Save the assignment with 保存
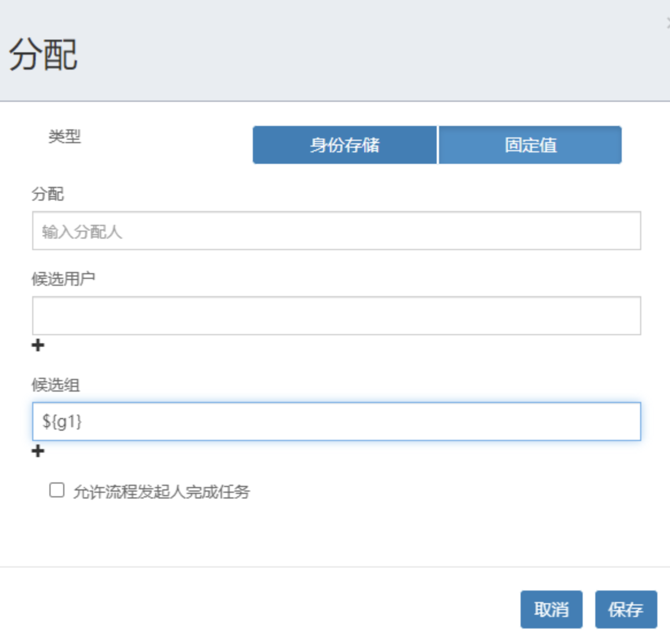670x644 pixels. click(x=626, y=609)
